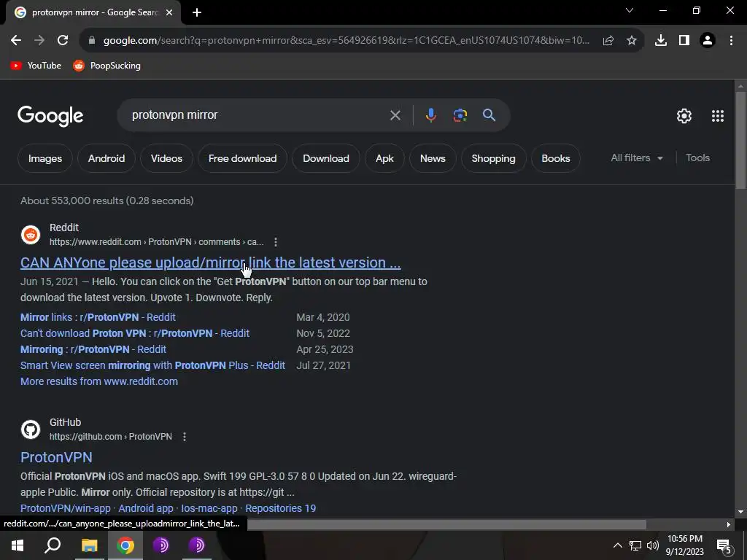
Task: Open the taskbar clock and date
Action: point(685,545)
